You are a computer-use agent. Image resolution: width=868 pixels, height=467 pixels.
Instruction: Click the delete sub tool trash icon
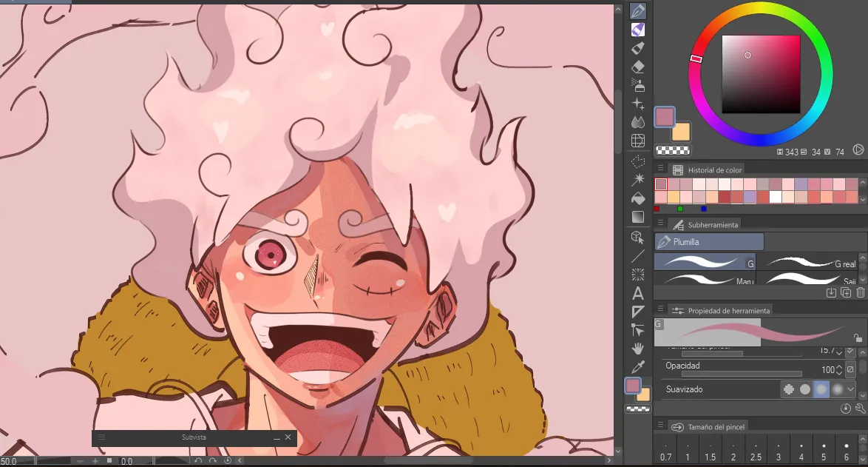pyautogui.click(x=861, y=292)
